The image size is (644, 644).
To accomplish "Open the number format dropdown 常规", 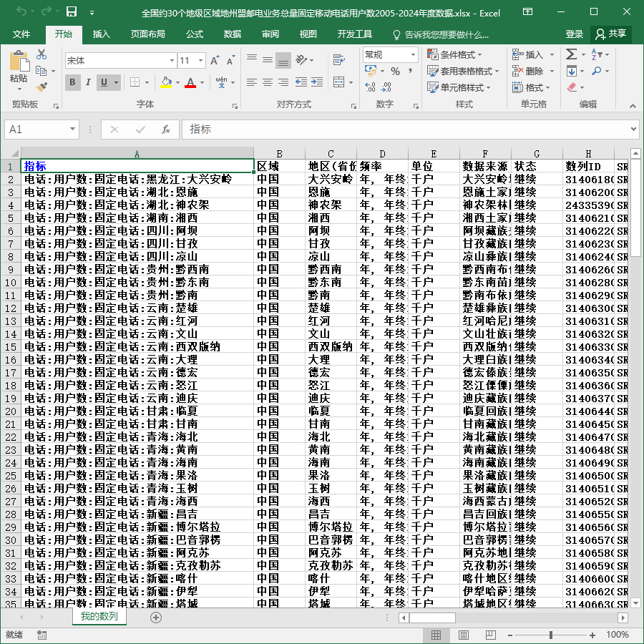I will [413, 54].
